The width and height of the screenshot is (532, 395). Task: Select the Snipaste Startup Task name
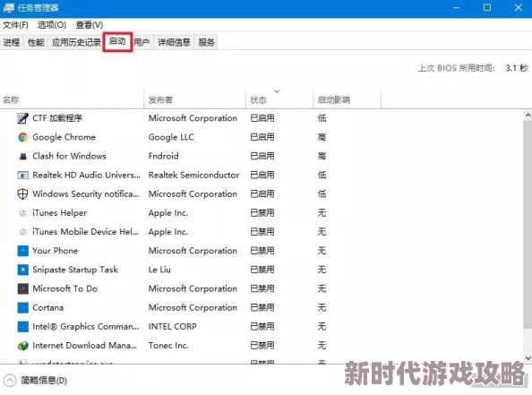[x=75, y=270]
